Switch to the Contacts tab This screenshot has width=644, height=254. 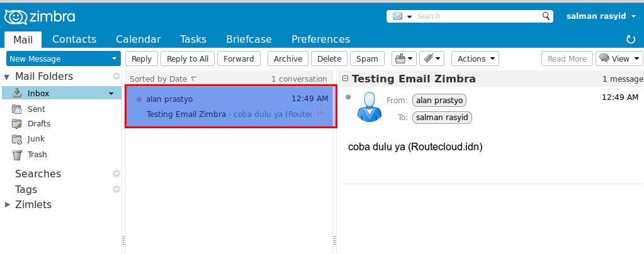(74, 40)
